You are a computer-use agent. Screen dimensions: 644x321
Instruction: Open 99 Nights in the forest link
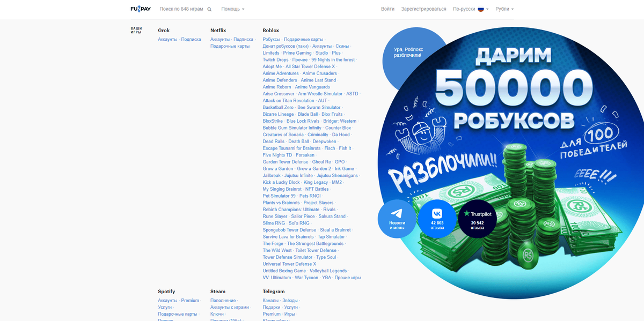coord(333,60)
